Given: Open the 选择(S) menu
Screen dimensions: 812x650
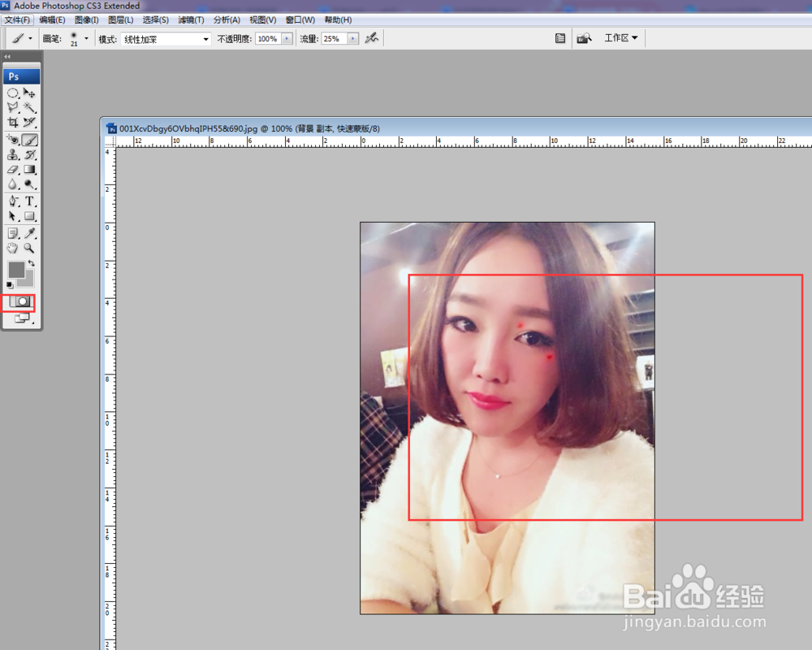Looking at the screenshot, I should (155, 19).
